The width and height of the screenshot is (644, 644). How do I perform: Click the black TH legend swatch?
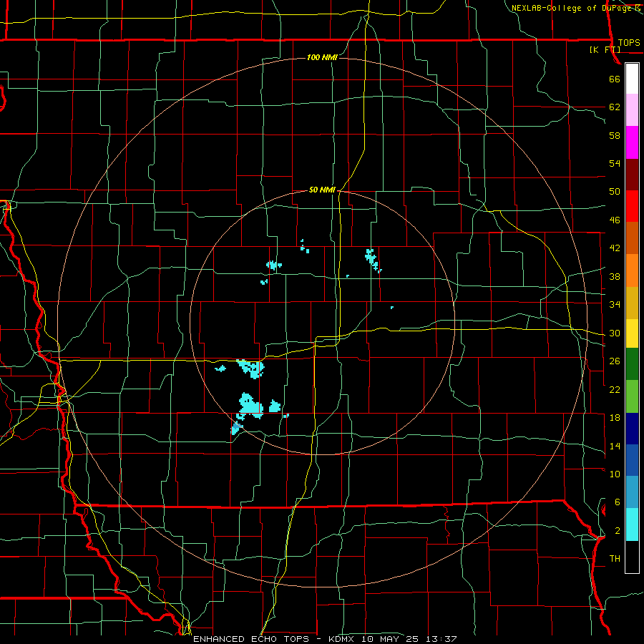click(x=632, y=557)
